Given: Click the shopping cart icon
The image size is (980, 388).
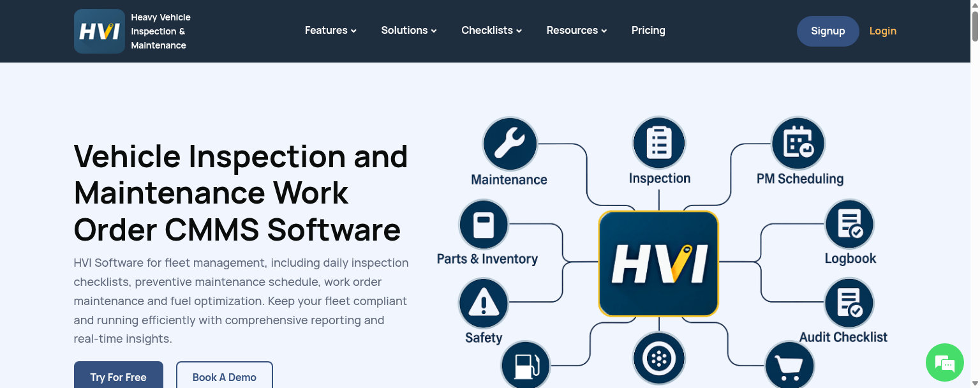Looking at the screenshot, I should pyautogui.click(x=790, y=365).
